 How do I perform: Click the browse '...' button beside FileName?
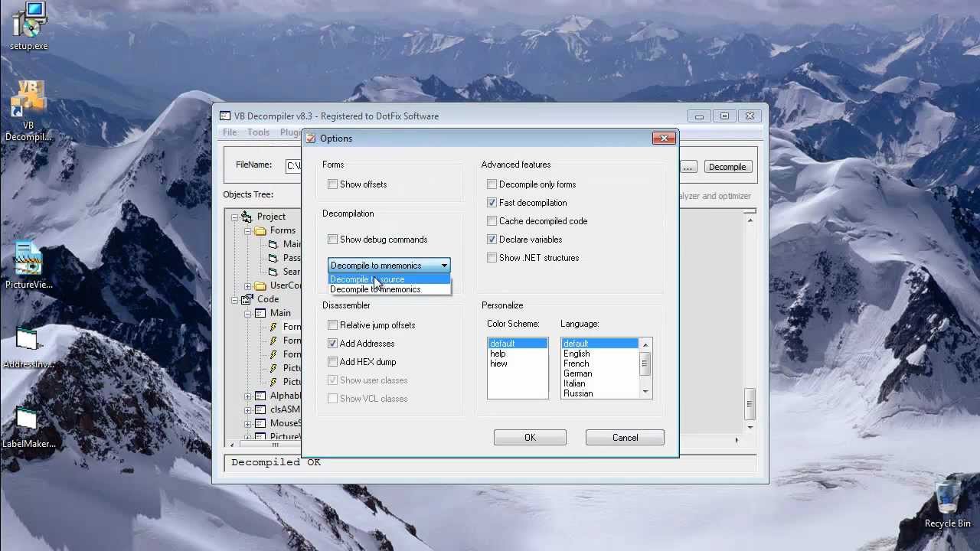(688, 167)
